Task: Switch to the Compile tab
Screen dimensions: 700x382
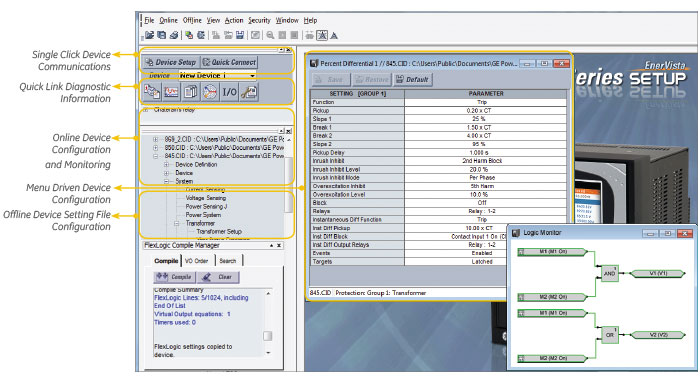Action: click(x=166, y=261)
